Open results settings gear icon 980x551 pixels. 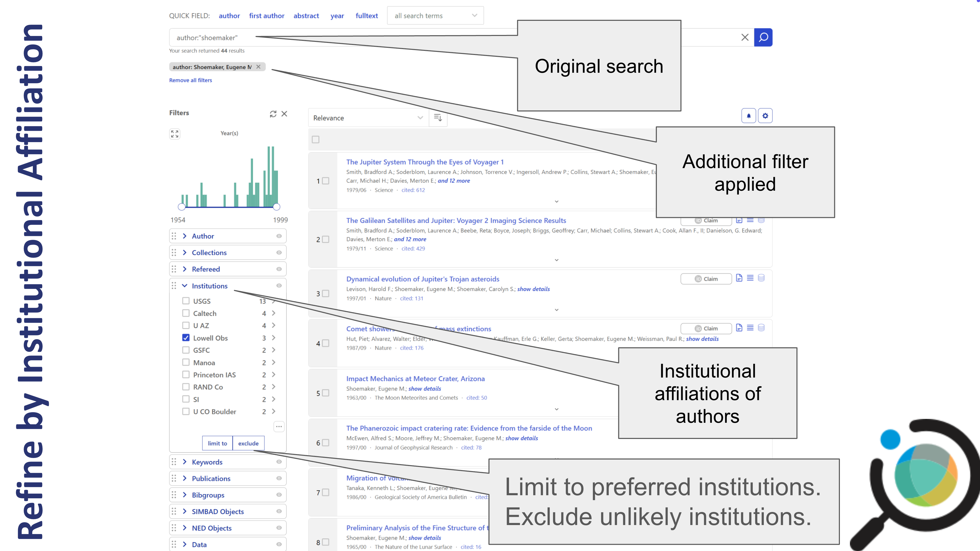pyautogui.click(x=765, y=116)
